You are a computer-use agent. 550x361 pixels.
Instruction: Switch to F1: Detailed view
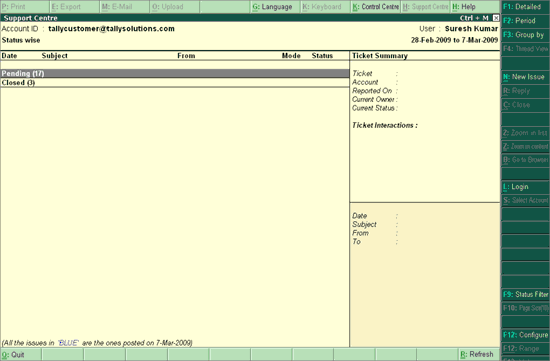pos(525,7)
